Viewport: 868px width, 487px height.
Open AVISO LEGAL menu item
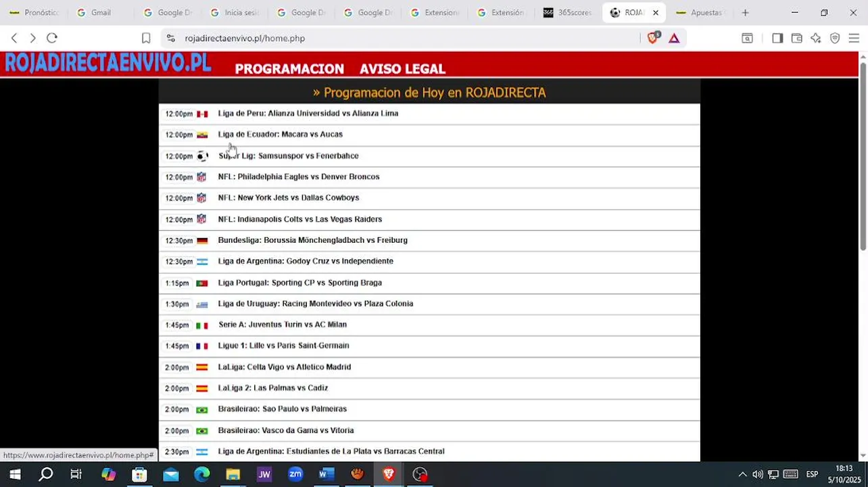coord(402,69)
